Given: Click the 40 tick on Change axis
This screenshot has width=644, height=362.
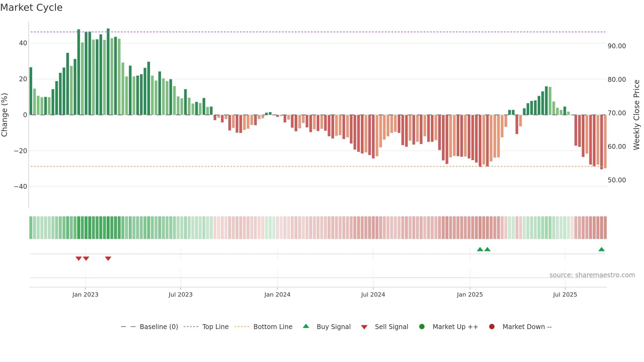Looking at the screenshot, I should (x=23, y=43).
